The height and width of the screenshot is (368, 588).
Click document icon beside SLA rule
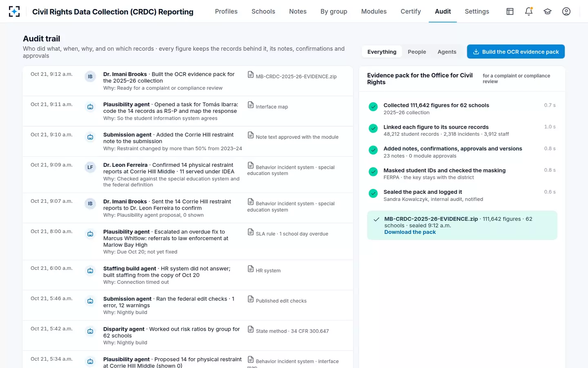[x=251, y=232]
